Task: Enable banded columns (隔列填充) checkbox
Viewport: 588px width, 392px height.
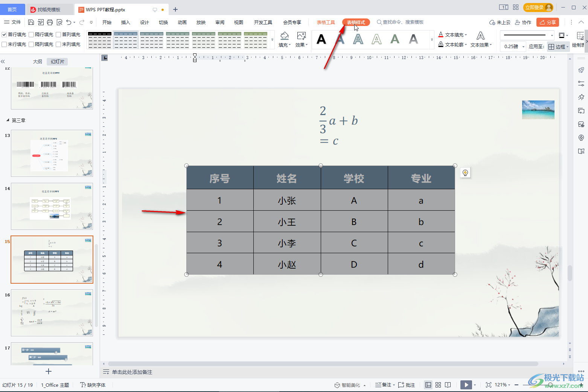Action: (31, 44)
